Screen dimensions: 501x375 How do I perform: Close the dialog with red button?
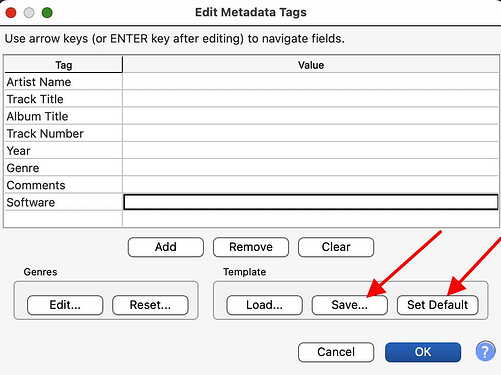[x=11, y=13]
